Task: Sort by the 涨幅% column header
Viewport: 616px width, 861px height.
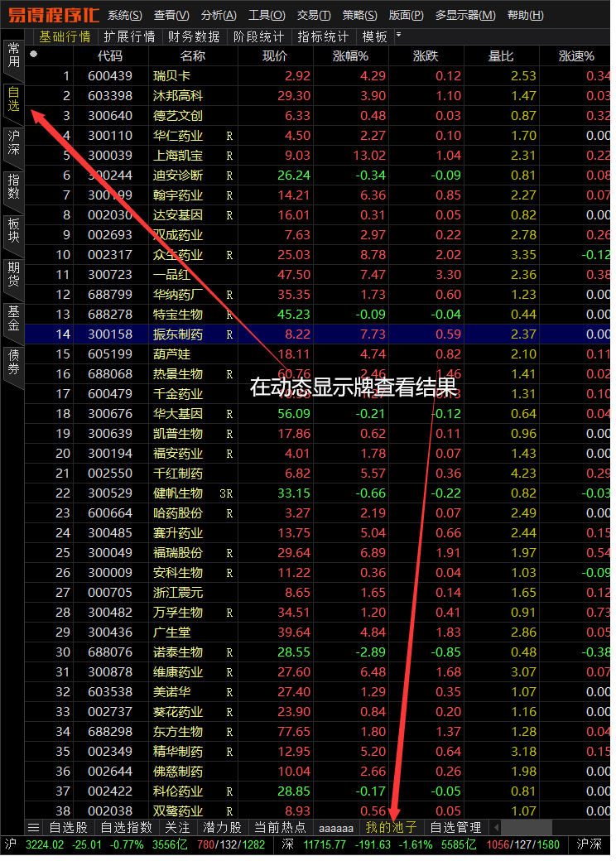Action: [350, 56]
